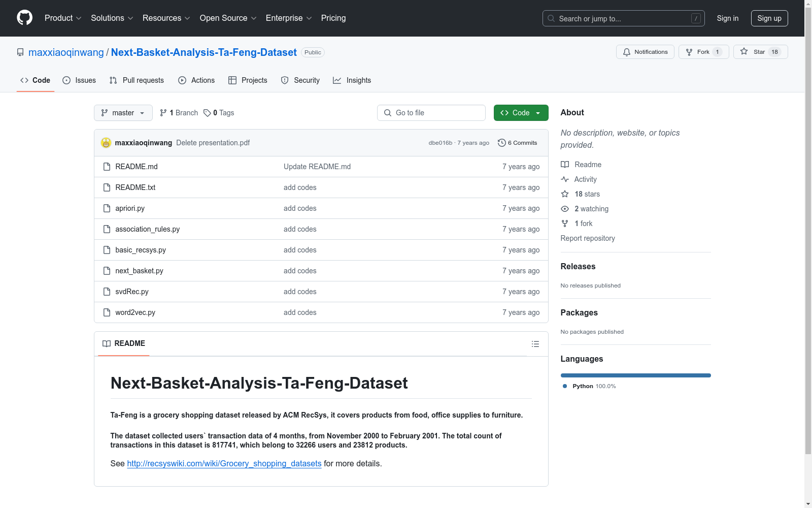812x508 pixels.
Task: Open the README outline list icon
Action: pyautogui.click(x=535, y=344)
